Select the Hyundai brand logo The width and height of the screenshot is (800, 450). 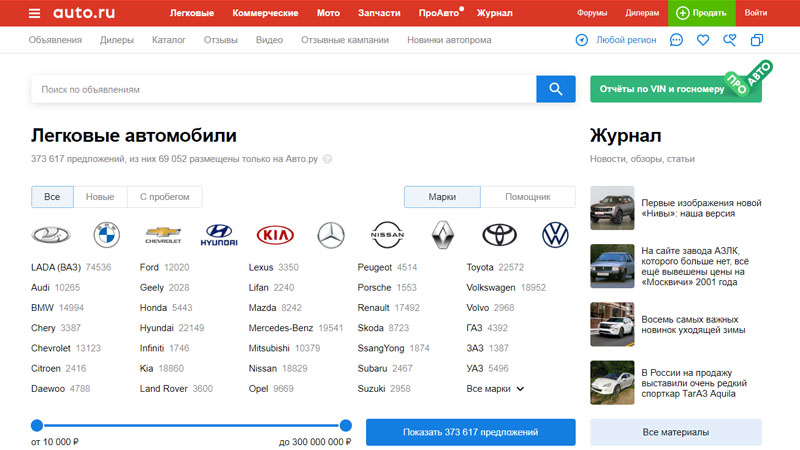[219, 235]
